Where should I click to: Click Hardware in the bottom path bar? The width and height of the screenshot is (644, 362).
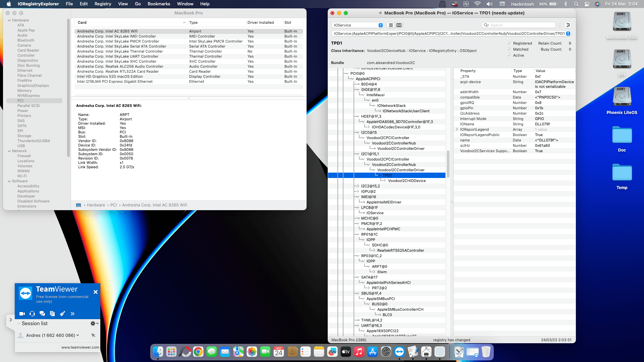click(x=96, y=205)
